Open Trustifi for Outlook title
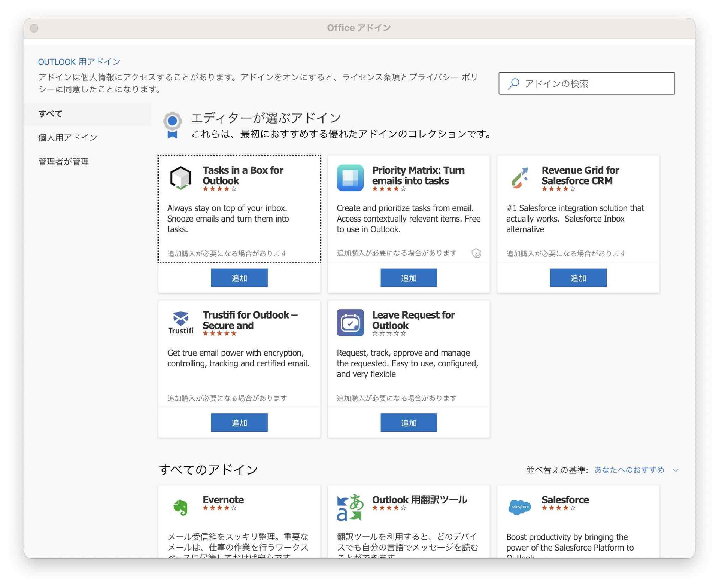This screenshot has height=588, width=719. [x=250, y=320]
